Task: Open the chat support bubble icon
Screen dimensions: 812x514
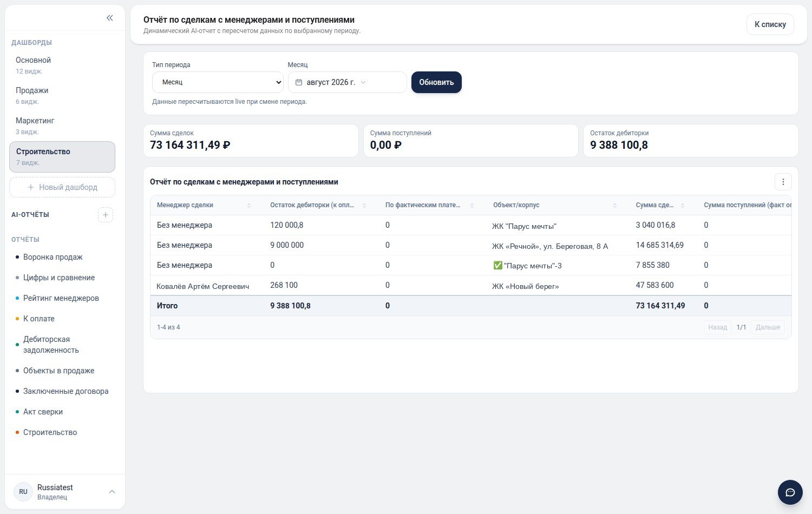Action: click(790, 492)
